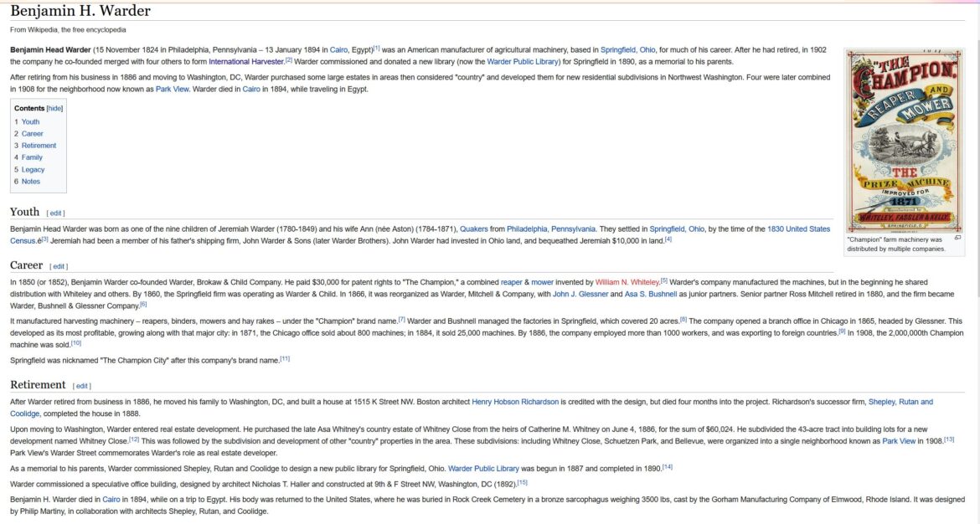Click citation [14] after 'completed in 1890'

tap(668, 467)
